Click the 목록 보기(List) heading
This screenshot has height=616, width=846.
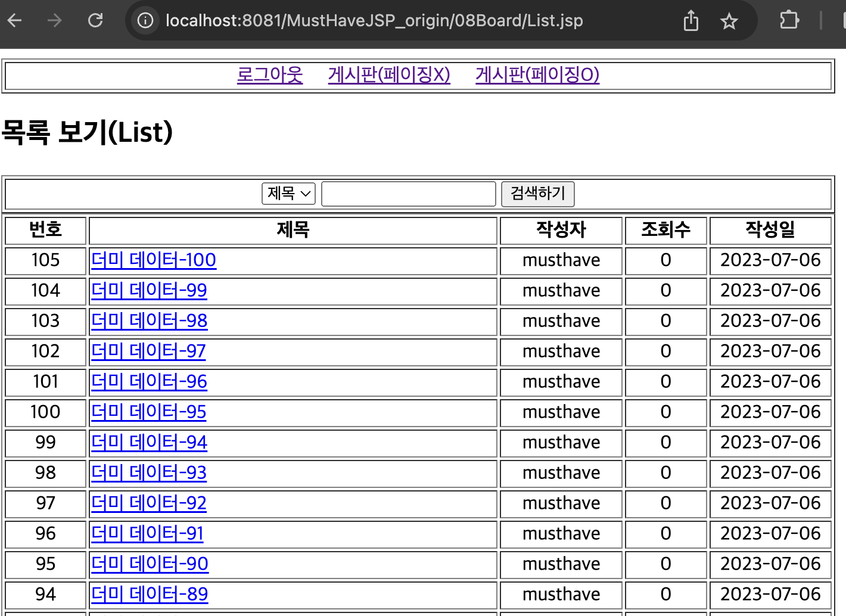point(88,132)
